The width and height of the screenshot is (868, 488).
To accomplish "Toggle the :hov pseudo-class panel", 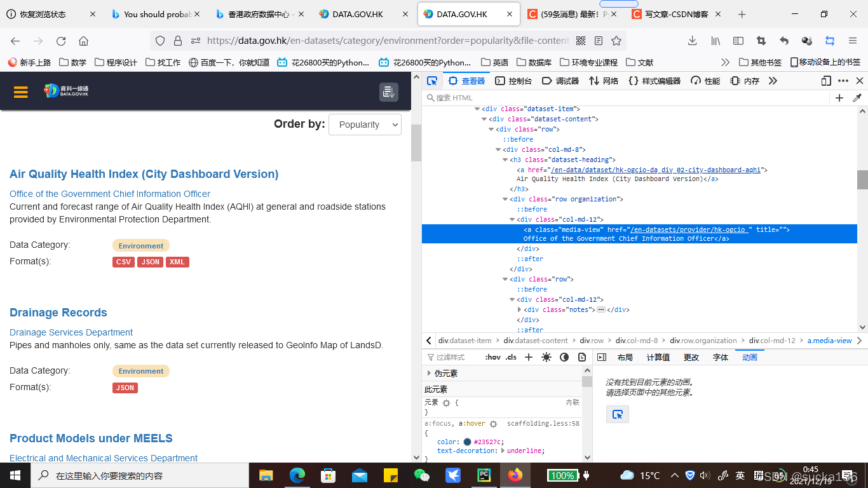I will point(492,357).
